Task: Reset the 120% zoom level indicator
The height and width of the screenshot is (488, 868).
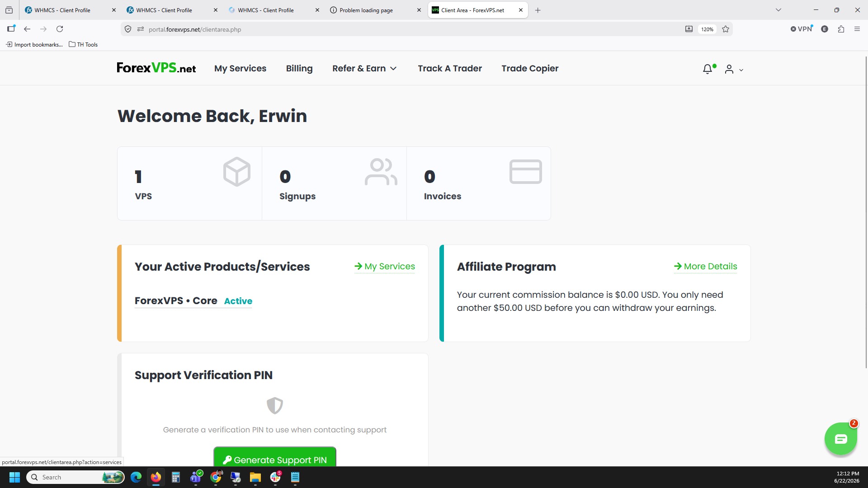Action: (707, 29)
